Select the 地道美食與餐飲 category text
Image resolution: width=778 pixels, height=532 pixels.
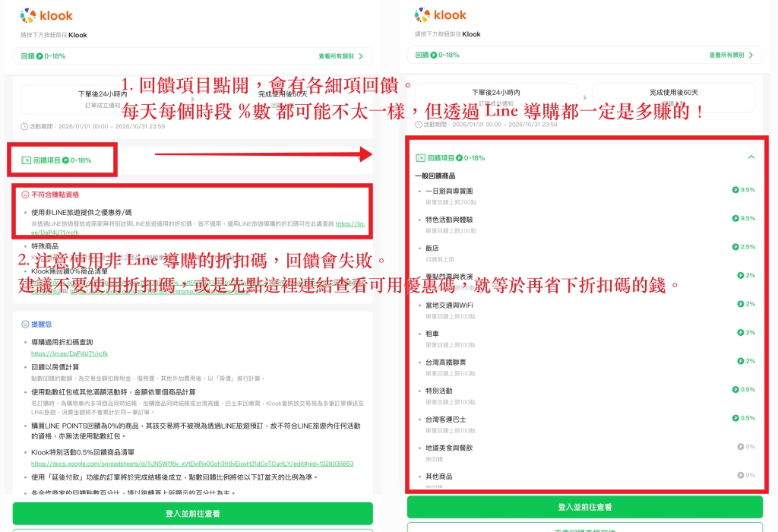(449, 448)
